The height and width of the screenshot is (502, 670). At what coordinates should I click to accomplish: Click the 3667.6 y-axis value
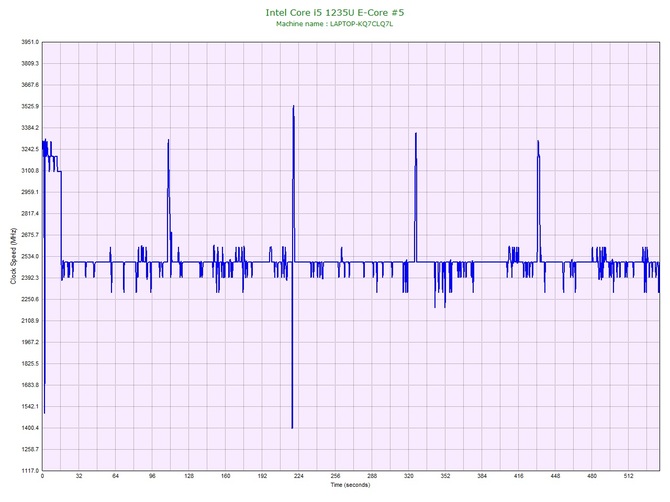(30, 85)
